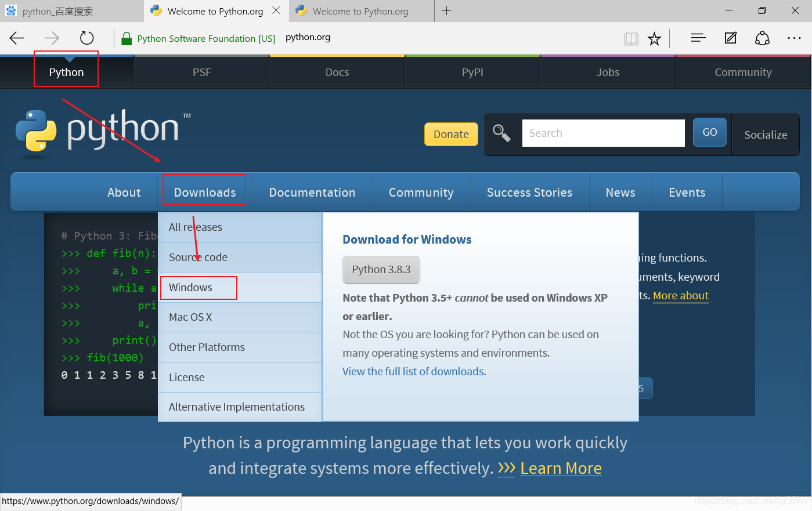Click the Python logo image
The width and height of the screenshot is (812, 511).
point(103,134)
